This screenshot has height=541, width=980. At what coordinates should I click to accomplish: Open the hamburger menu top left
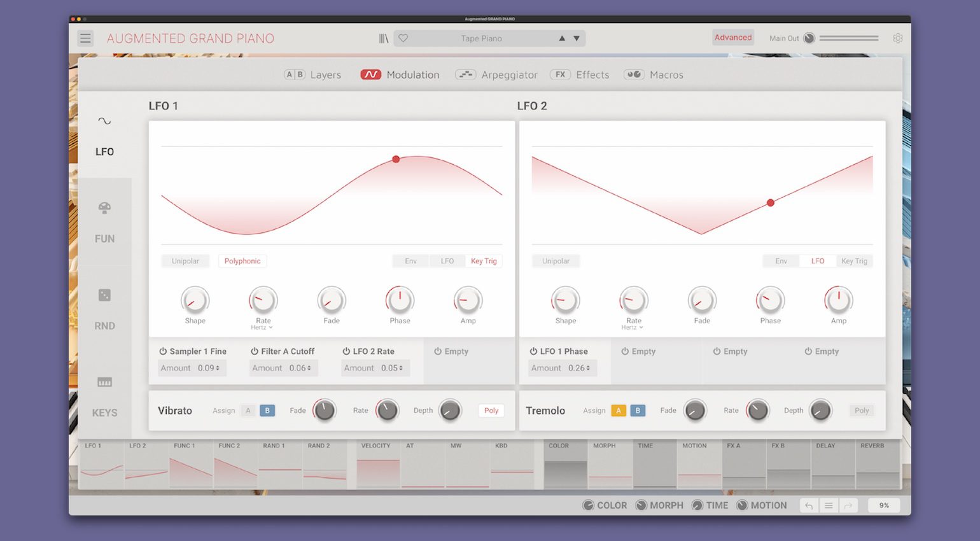pos(85,38)
